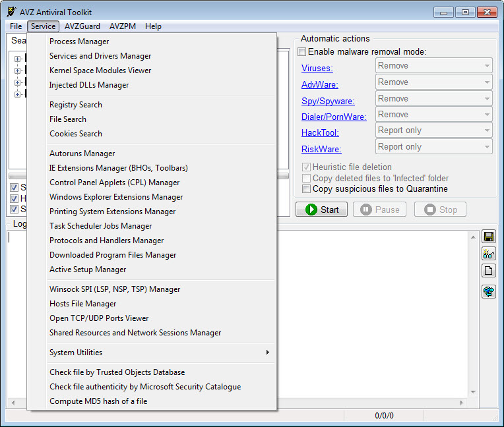Click the green Start button
The width and height of the screenshot is (504, 427).
[x=321, y=210]
